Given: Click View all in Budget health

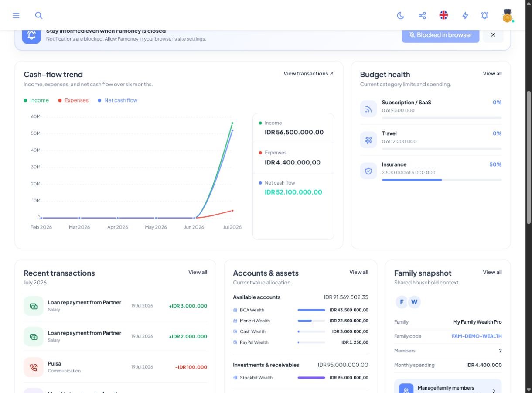Looking at the screenshot, I should 492,74.
